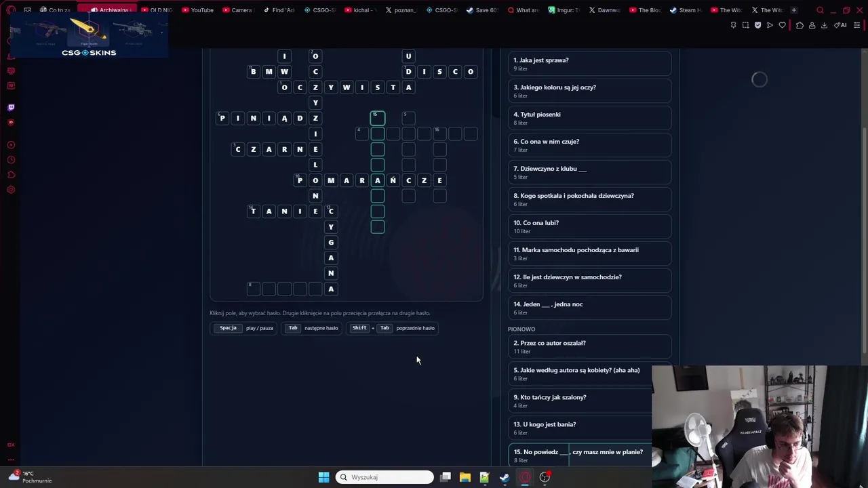Select clue 10. Co ona lubi?
Viewport: 868px width, 488px height.
589,226
